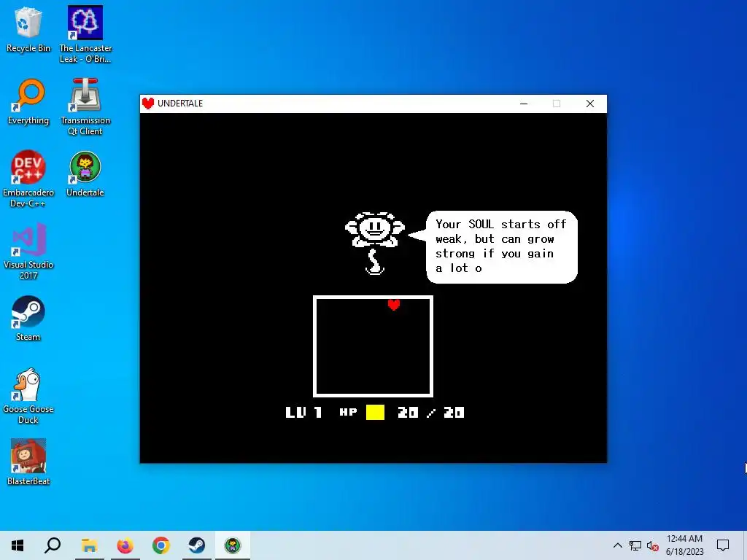This screenshot has height=560, width=747.
Task: Select Embarcadero Dev-C++ desktop shortcut
Action: point(28,179)
